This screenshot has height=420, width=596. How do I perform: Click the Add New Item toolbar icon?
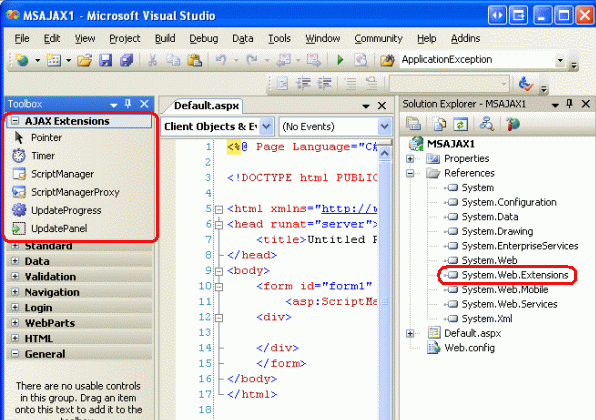54,60
